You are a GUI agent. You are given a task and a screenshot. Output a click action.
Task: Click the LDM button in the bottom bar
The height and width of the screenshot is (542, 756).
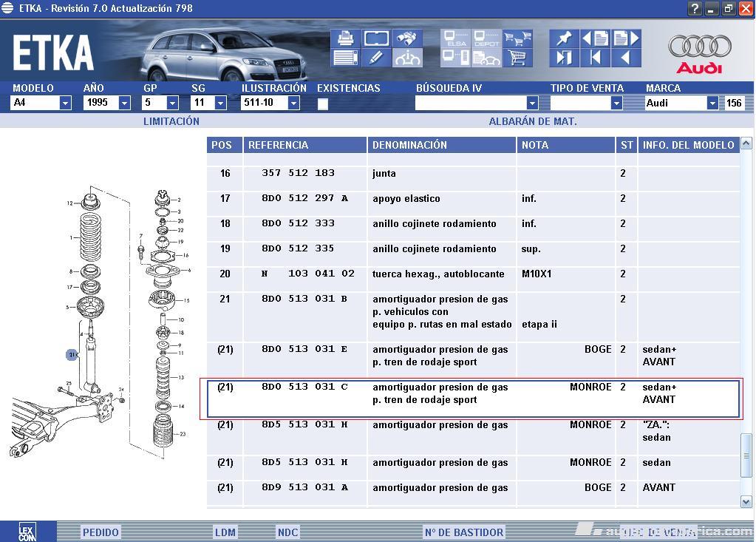[225, 532]
